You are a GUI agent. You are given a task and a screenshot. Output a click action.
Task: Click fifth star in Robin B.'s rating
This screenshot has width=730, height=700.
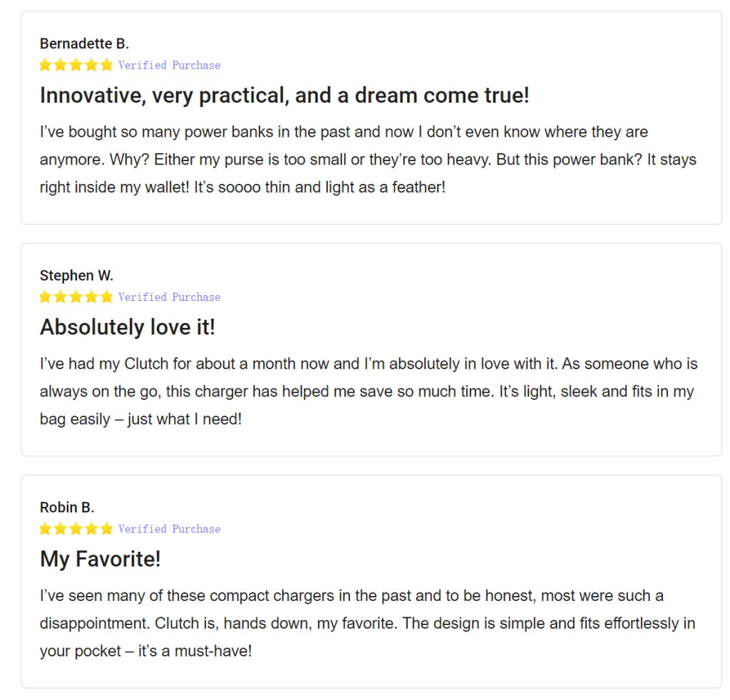[107, 528]
